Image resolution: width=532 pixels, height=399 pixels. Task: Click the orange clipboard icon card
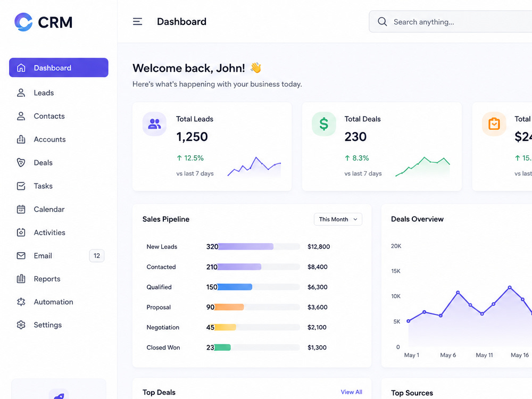tap(494, 124)
